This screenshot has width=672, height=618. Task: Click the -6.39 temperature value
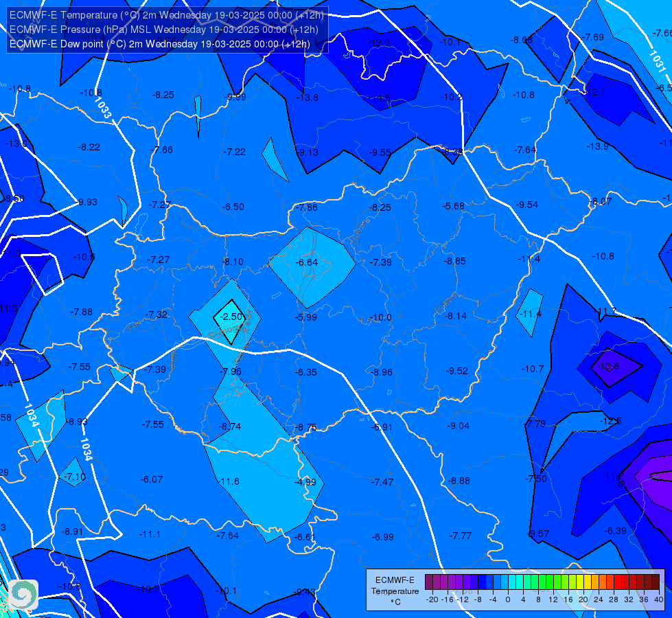[x=616, y=531]
